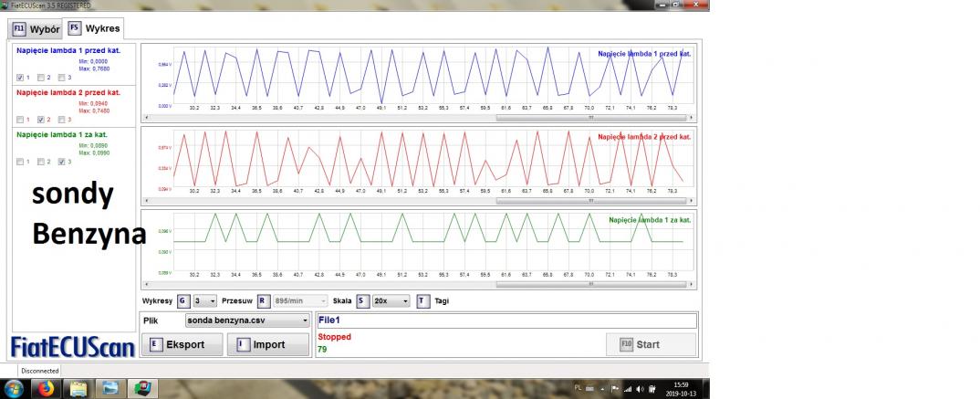Check graph 1 for lambda 1 za kat.
The image size is (980, 399).
point(21,162)
